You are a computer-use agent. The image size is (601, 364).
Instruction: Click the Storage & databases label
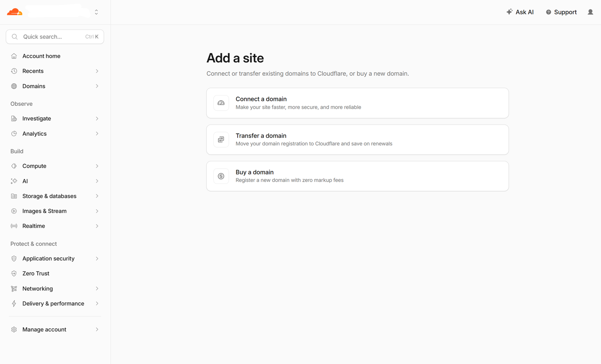pyautogui.click(x=49, y=196)
